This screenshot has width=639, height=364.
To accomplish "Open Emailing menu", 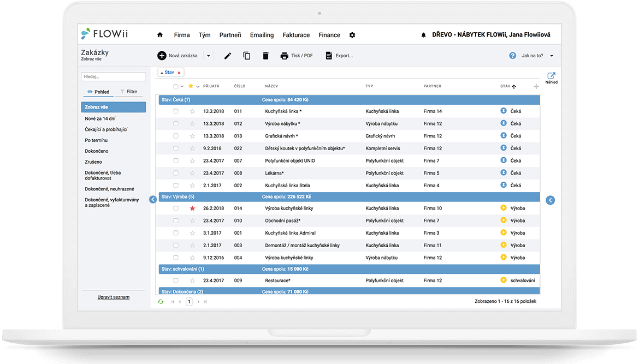I will pos(262,35).
